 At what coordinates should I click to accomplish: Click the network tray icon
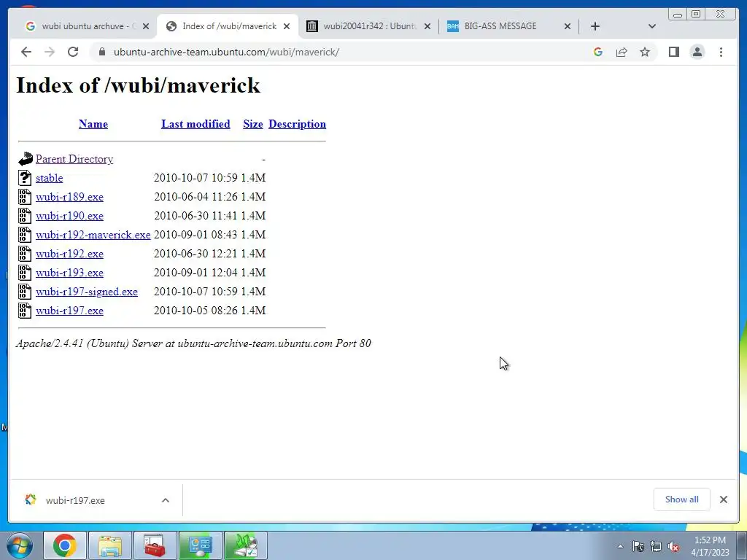[656, 546]
